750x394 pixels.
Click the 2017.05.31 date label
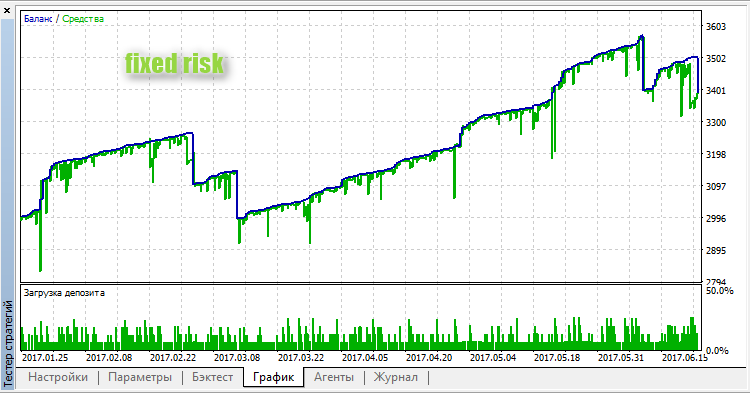click(621, 358)
